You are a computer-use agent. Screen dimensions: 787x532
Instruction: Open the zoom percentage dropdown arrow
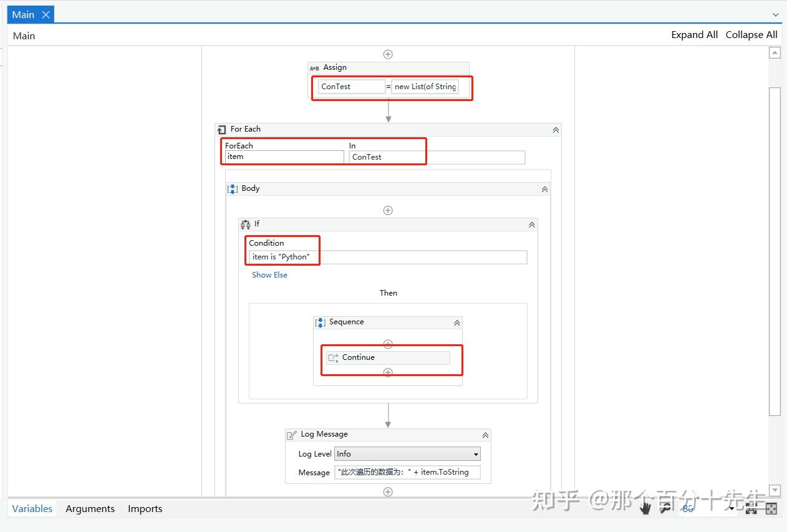point(731,509)
